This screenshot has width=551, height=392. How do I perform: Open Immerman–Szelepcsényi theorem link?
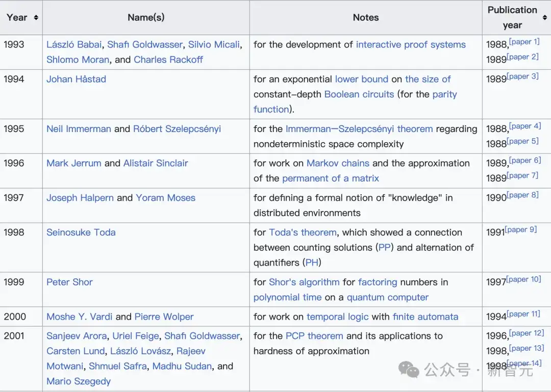click(x=359, y=129)
